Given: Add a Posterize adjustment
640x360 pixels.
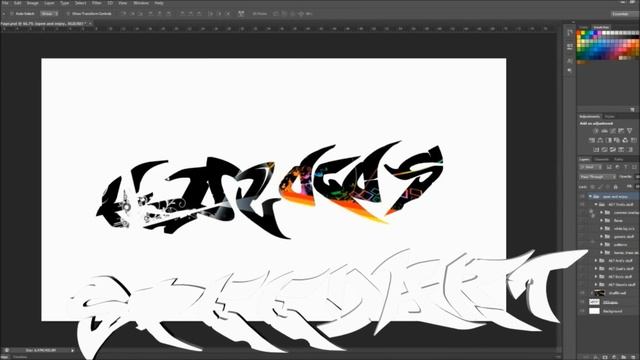Looking at the screenshot, I should pos(604,149).
